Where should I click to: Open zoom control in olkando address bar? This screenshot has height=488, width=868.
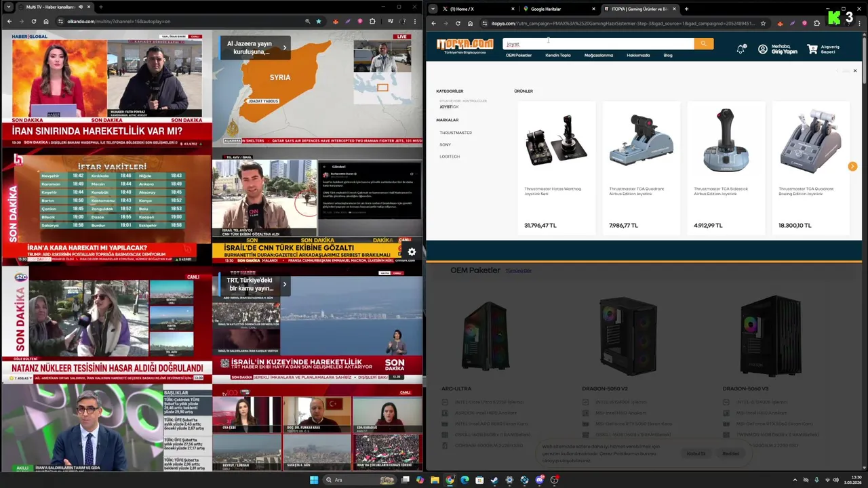[307, 21]
